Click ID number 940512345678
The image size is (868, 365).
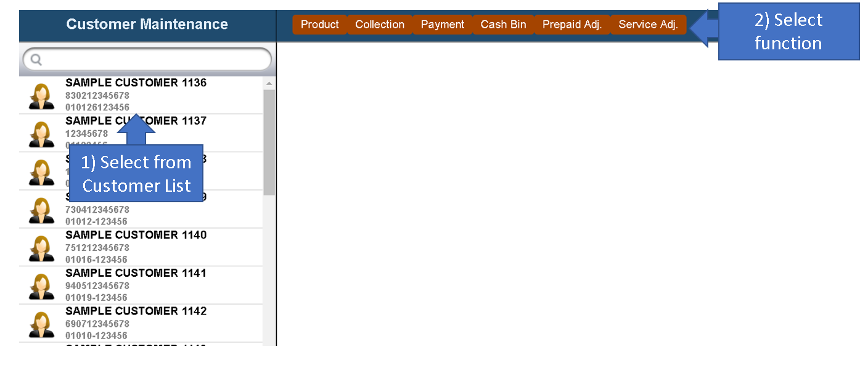[97, 286]
